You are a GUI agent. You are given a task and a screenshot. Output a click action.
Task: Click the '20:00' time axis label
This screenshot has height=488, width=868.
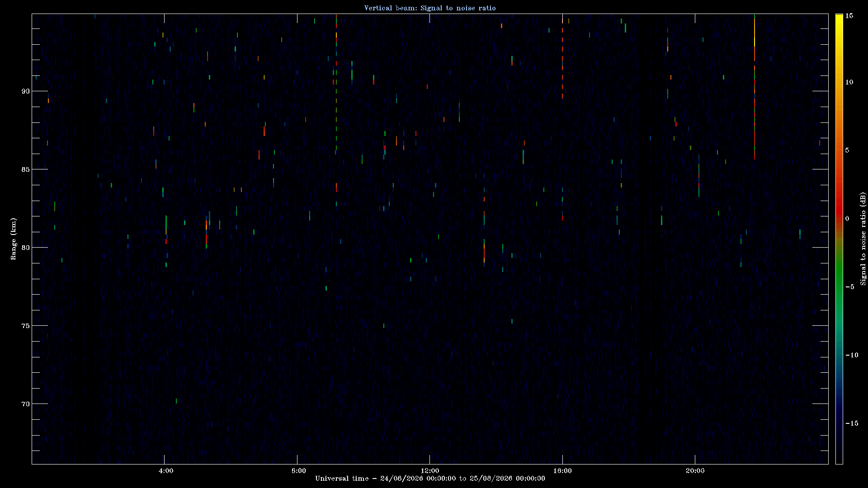pyautogui.click(x=695, y=471)
